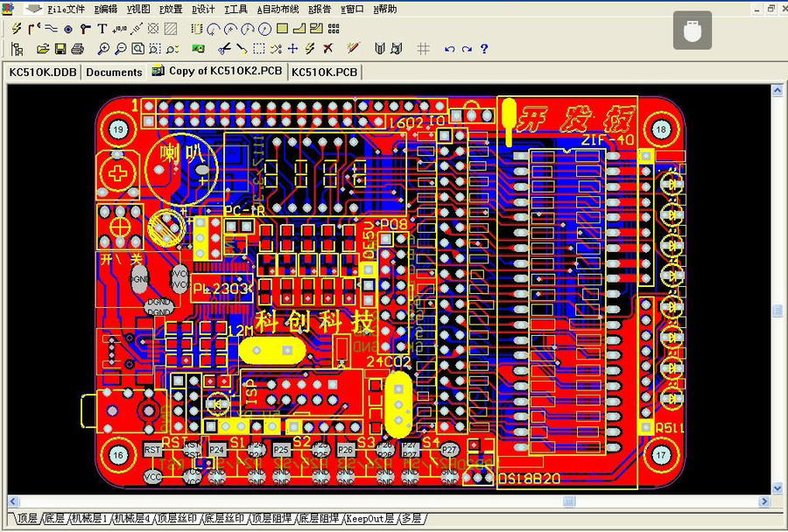Switch to the KC51OK.PCB tab
Viewport: 788px width, 532px height.
coord(324,73)
